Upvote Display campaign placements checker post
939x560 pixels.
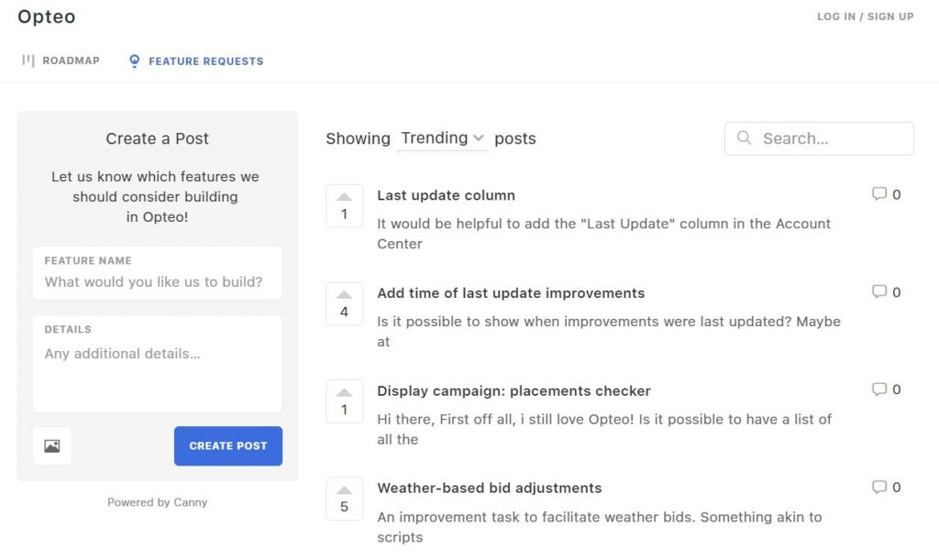[x=345, y=401]
